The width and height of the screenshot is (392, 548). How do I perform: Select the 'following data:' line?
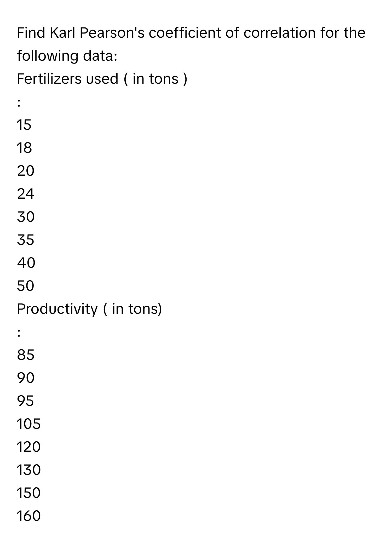pyautogui.click(x=67, y=56)
